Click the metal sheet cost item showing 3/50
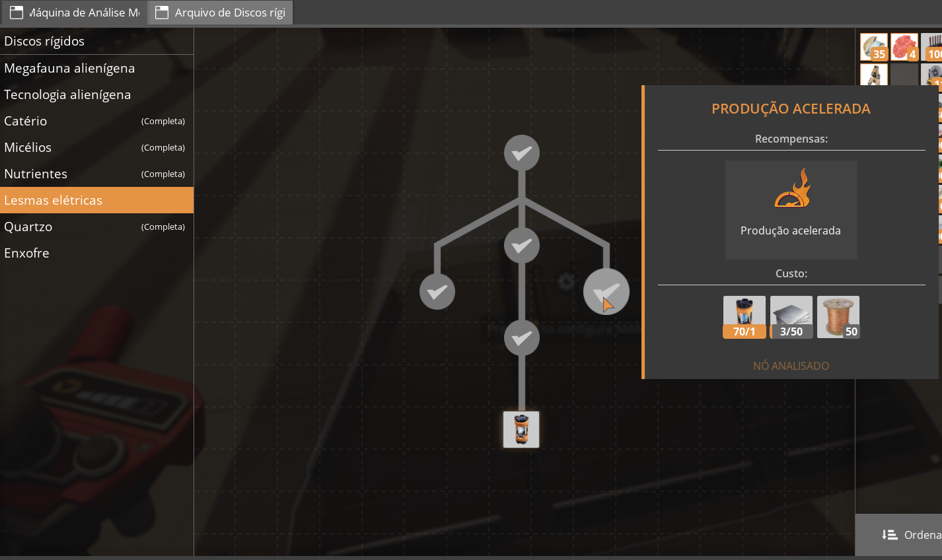This screenshot has height=560, width=942. tap(791, 317)
